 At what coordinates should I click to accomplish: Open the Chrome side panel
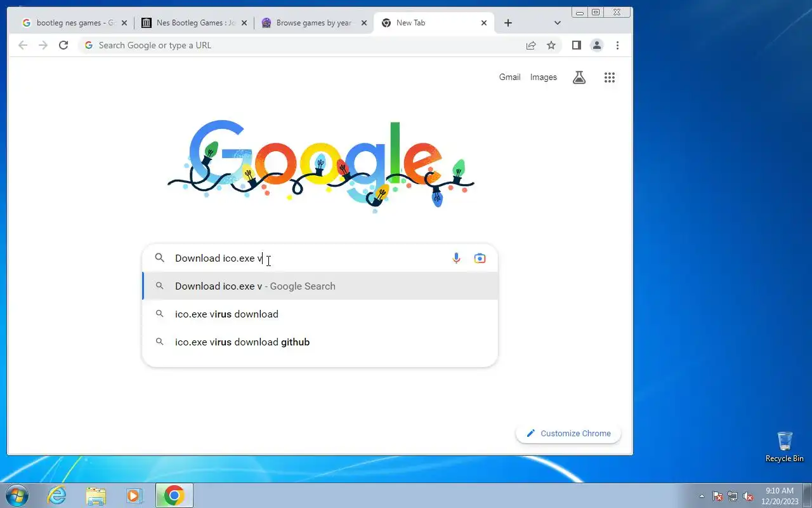click(577, 45)
